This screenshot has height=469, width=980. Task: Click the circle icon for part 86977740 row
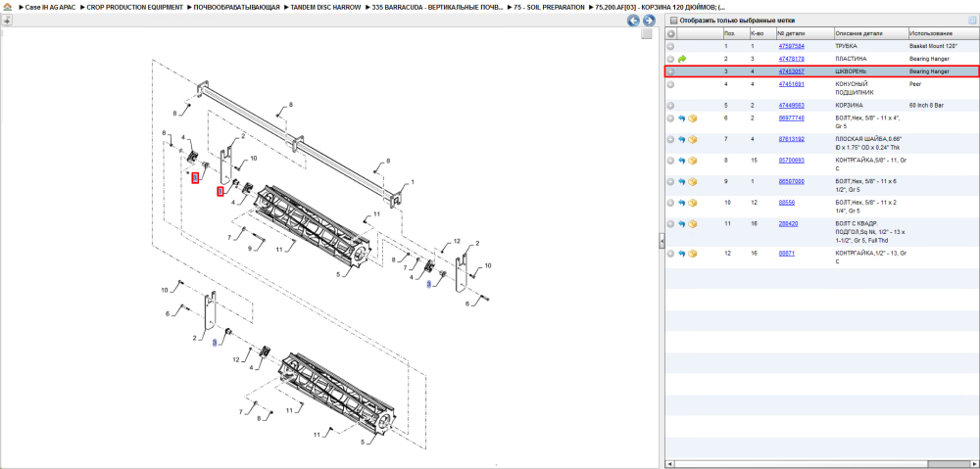click(670, 118)
